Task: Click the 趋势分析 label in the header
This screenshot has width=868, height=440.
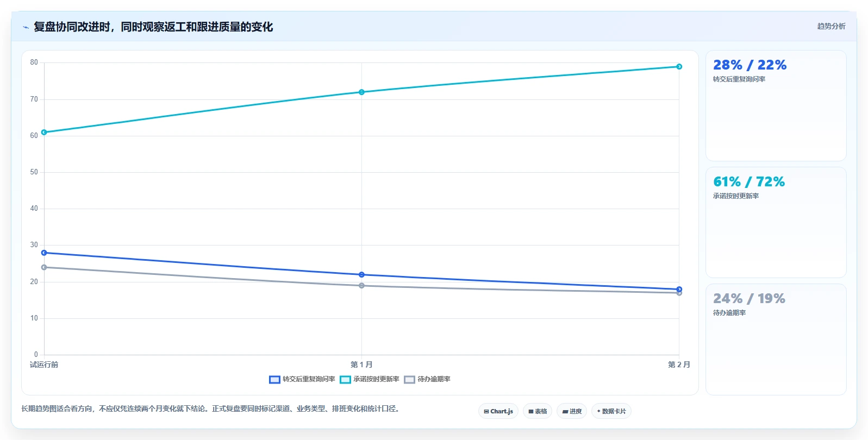Action: (831, 26)
